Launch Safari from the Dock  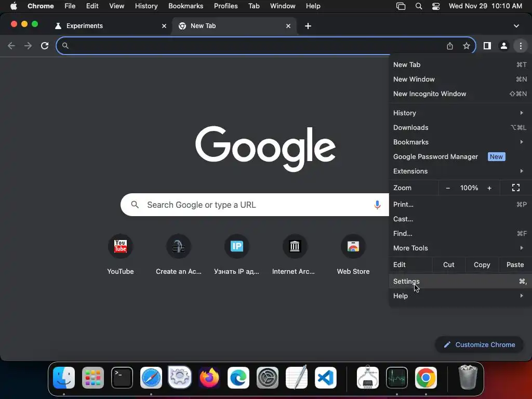[151, 378]
